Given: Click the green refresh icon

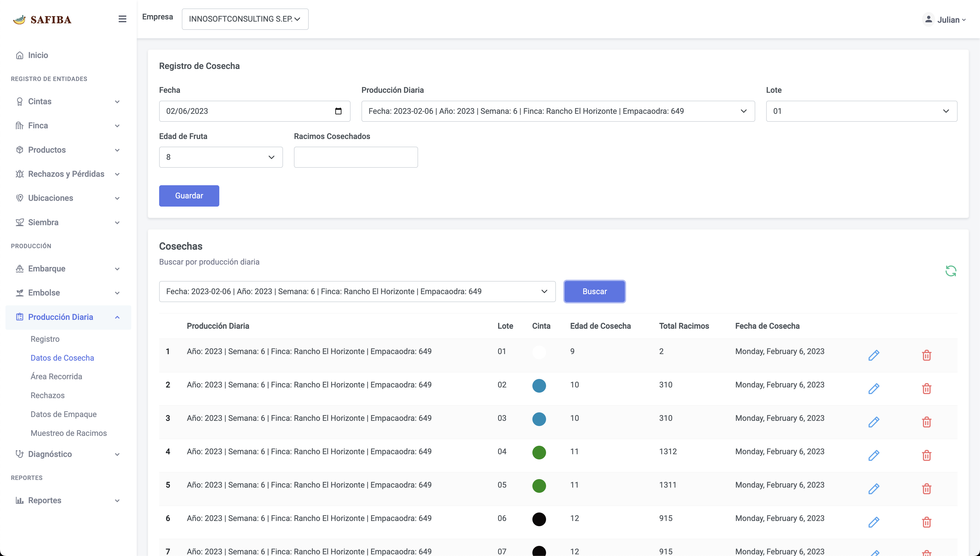Looking at the screenshot, I should pyautogui.click(x=951, y=271).
